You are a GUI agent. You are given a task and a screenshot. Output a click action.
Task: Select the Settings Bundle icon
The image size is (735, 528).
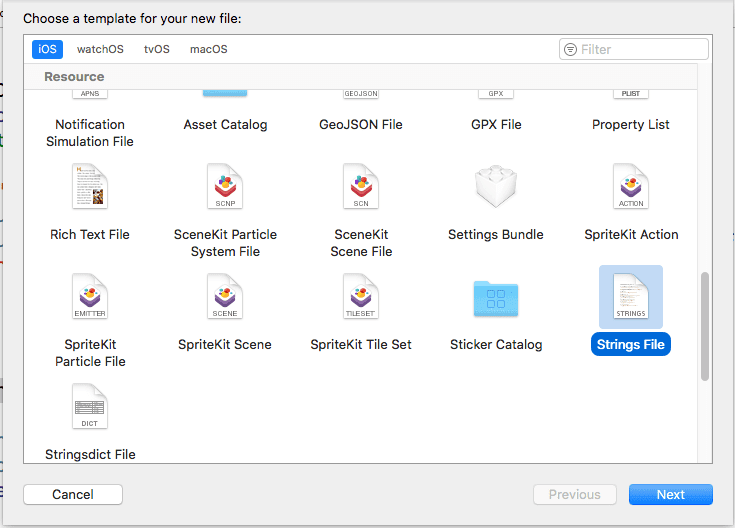pos(496,187)
